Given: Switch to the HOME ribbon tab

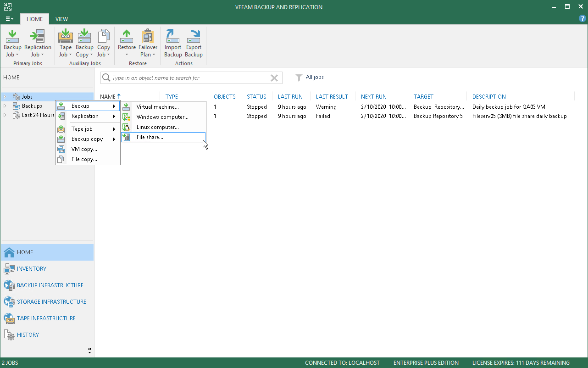Looking at the screenshot, I should tap(34, 19).
